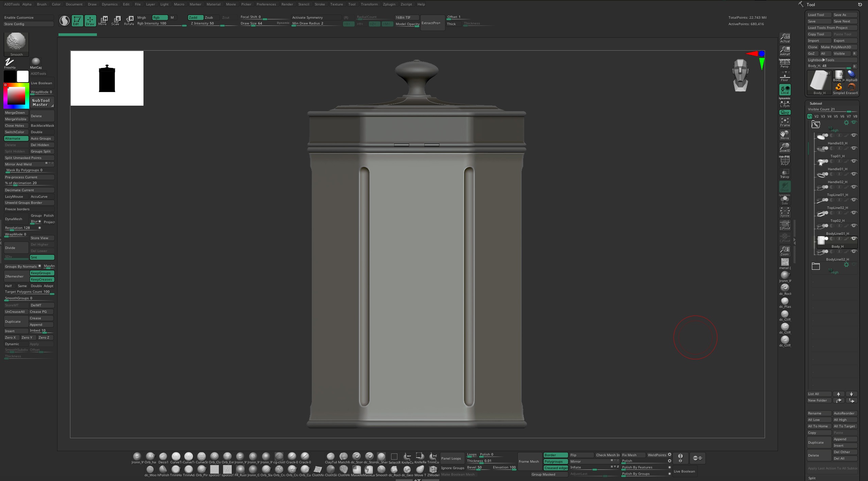Click the Frame view icon
The height and width of the screenshot is (481, 868).
click(x=785, y=122)
